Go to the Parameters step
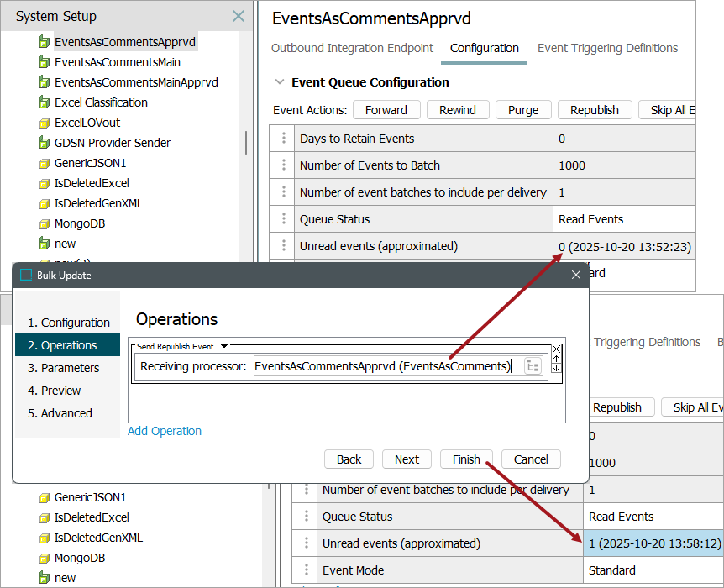Image resolution: width=724 pixels, height=588 pixels. coord(64,368)
